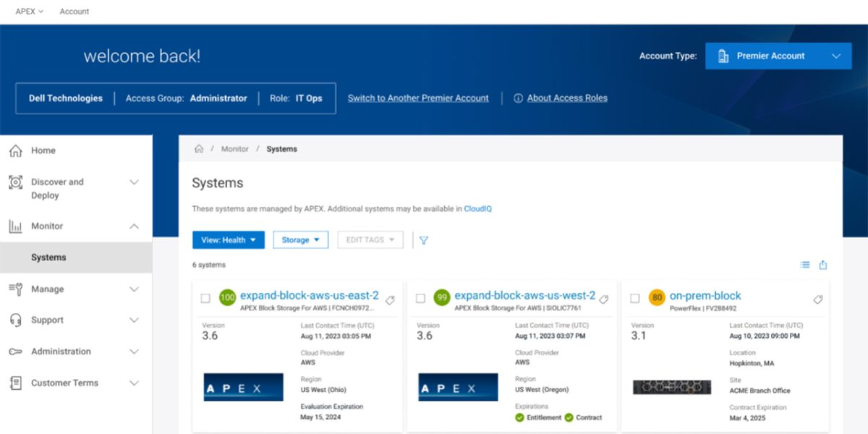868x434 pixels.
Task: Open the Premier Account type dropdown
Action: coord(778,56)
